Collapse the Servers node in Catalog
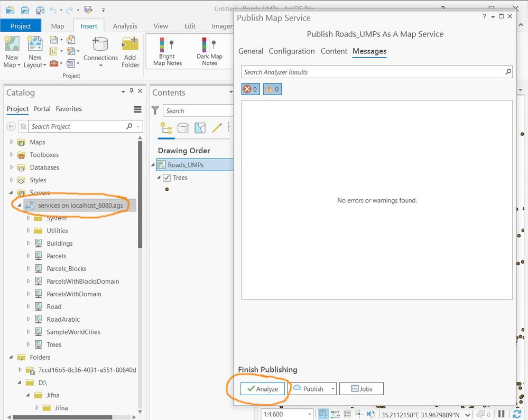 pyautogui.click(x=11, y=192)
